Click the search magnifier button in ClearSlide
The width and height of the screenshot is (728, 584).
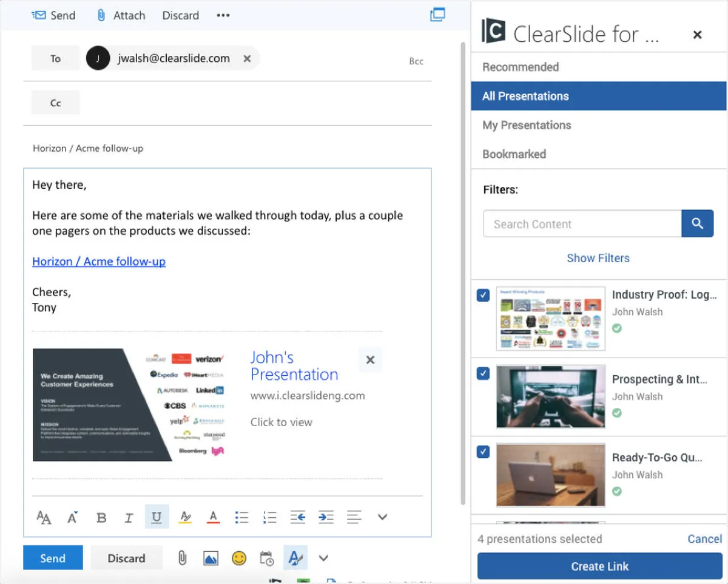pyautogui.click(x=697, y=224)
